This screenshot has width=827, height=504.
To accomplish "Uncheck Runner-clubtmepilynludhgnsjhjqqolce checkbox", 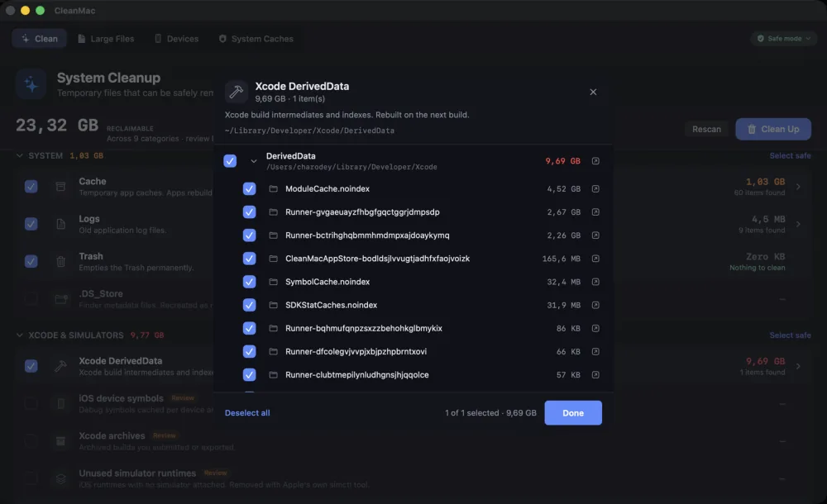I will point(250,374).
